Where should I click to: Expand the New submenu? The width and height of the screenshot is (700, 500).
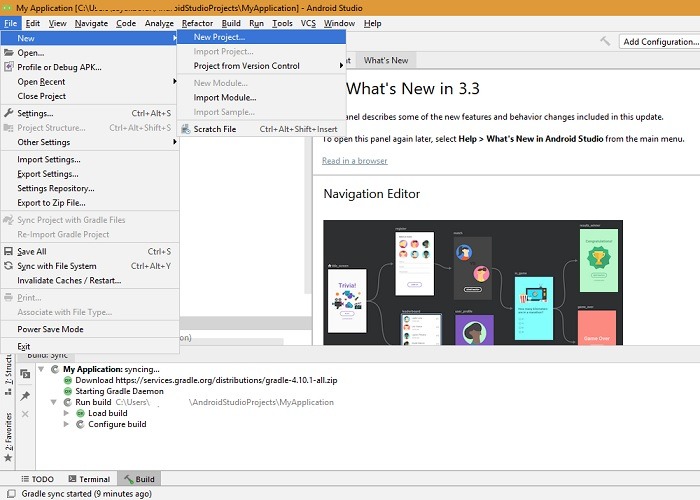[x=90, y=38]
